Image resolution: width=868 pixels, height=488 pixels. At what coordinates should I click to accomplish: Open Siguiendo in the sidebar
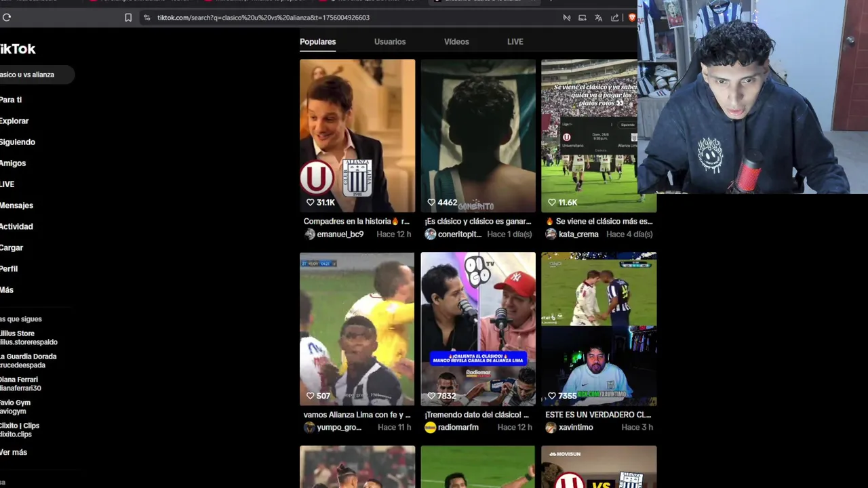click(18, 142)
